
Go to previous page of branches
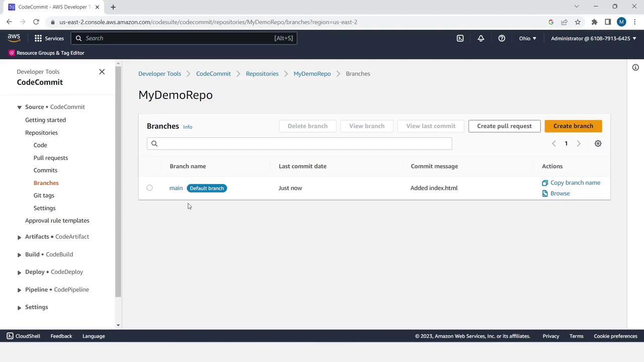click(x=554, y=144)
